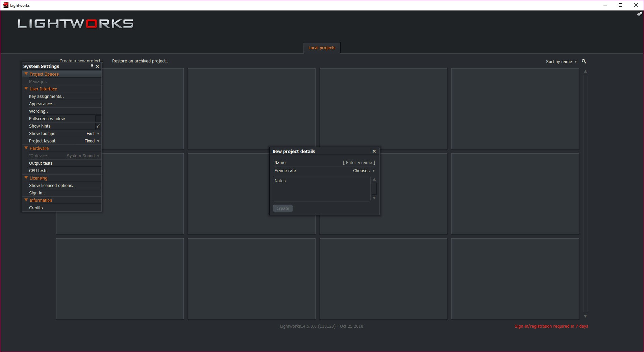Viewport: 644px width, 352px height.
Task: Uncheck the Show hints checkbox
Action: [x=98, y=126]
